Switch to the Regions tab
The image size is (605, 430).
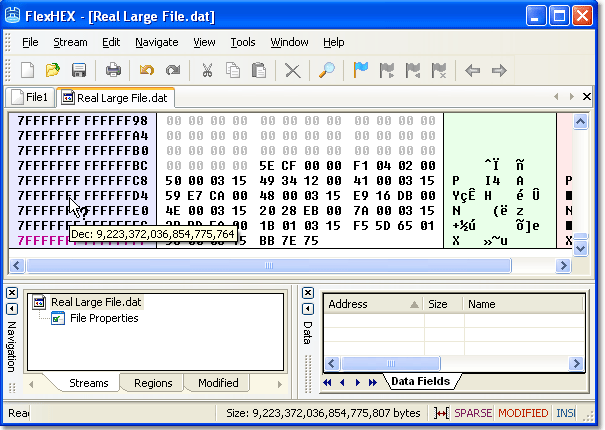pos(153,383)
